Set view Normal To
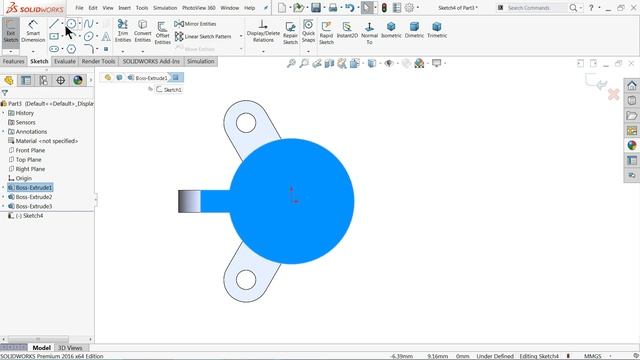The image size is (640, 360). tap(369, 33)
